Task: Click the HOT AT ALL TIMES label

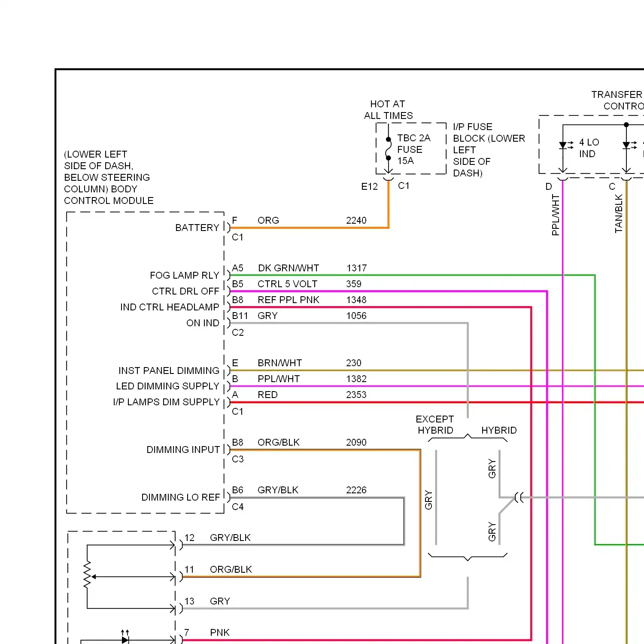Action: pyautogui.click(x=389, y=110)
